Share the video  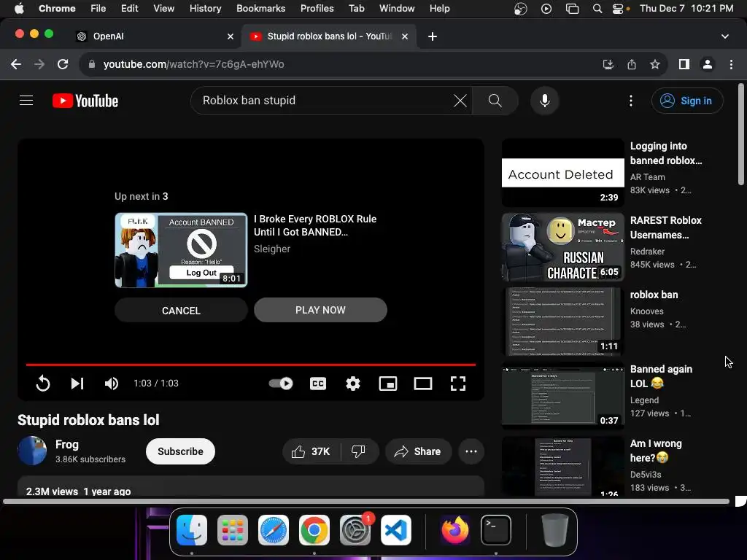[x=418, y=451]
